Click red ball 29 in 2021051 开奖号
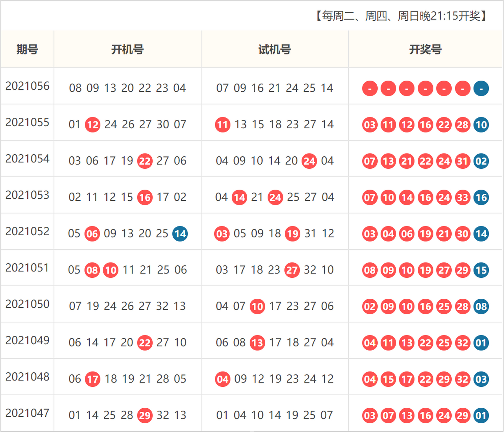 [x=462, y=270]
